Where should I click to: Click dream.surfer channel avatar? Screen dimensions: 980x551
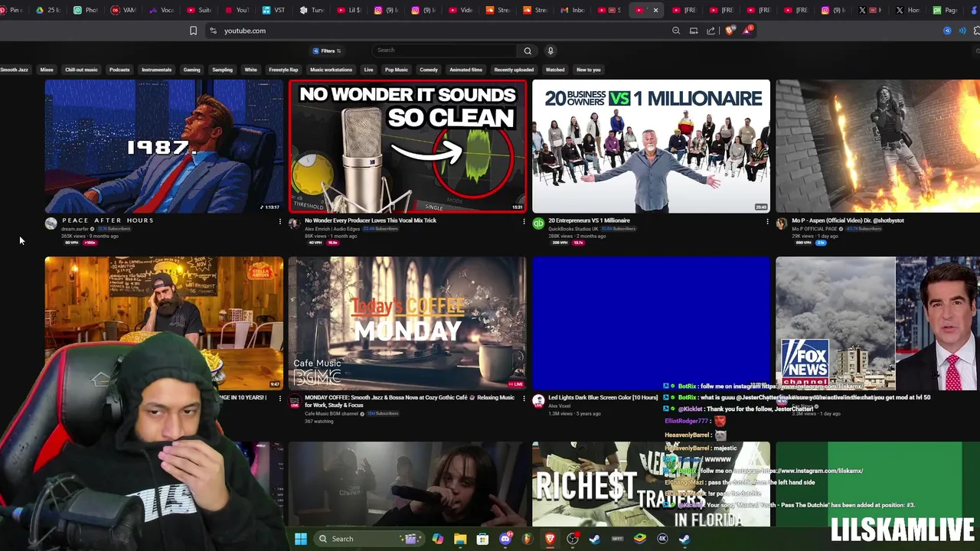pos(51,223)
